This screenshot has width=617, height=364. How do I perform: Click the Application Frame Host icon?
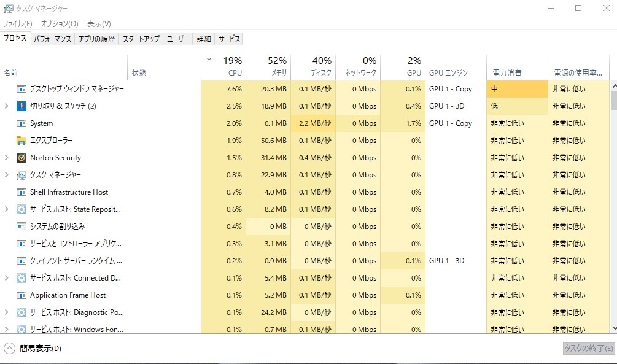21,295
